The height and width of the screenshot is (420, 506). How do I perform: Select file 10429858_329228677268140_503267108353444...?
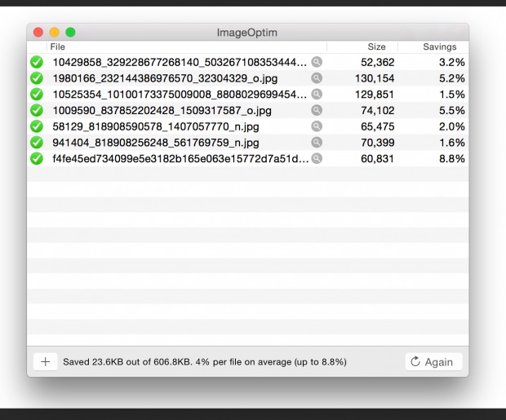point(180,62)
